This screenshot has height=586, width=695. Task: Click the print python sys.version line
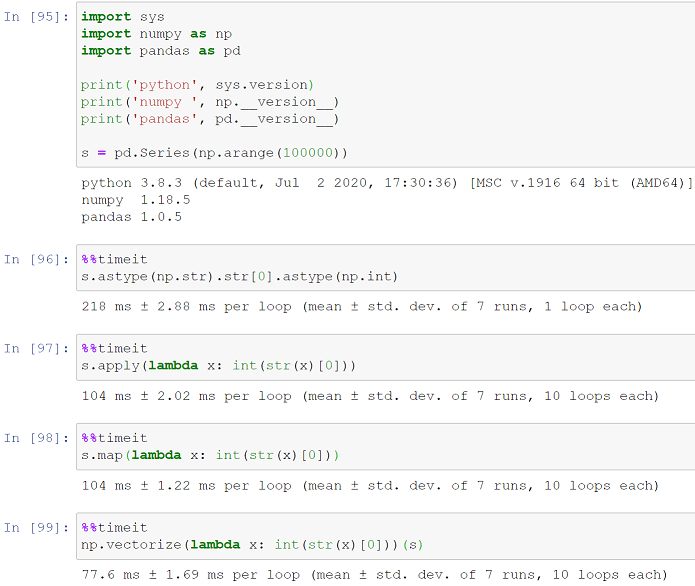click(197, 85)
